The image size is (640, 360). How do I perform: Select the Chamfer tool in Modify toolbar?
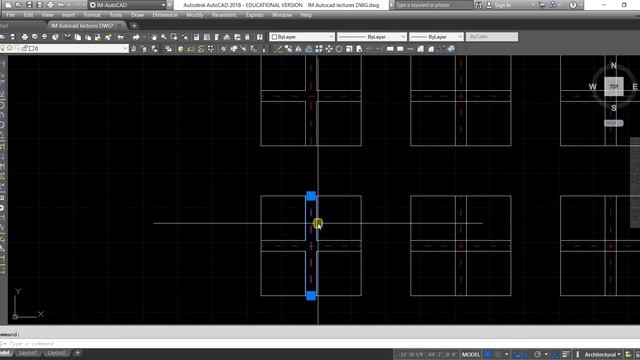click(x=420, y=49)
